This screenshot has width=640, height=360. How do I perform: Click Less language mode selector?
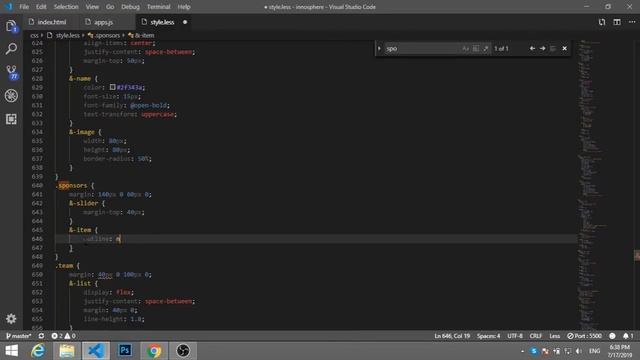click(554, 336)
